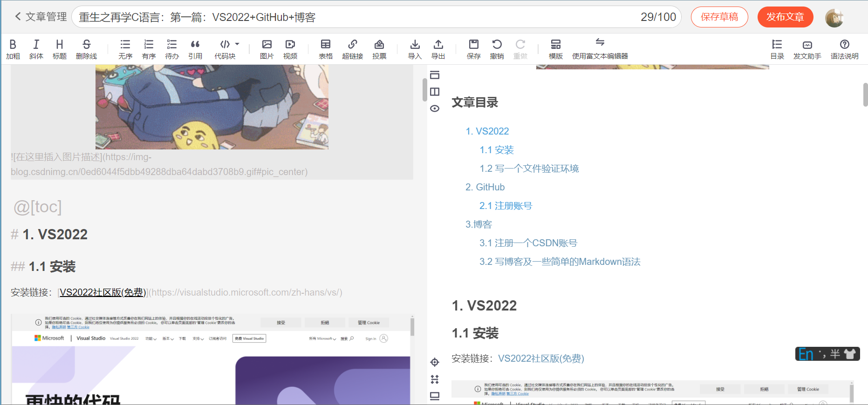Insert to-do list (待办)
The width and height of the screenshot is (868, 405).
click(x=172, y=49)
